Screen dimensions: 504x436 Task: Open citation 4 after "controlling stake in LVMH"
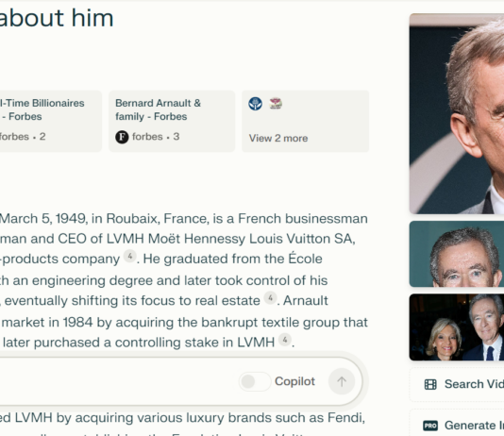pos(285,340)
